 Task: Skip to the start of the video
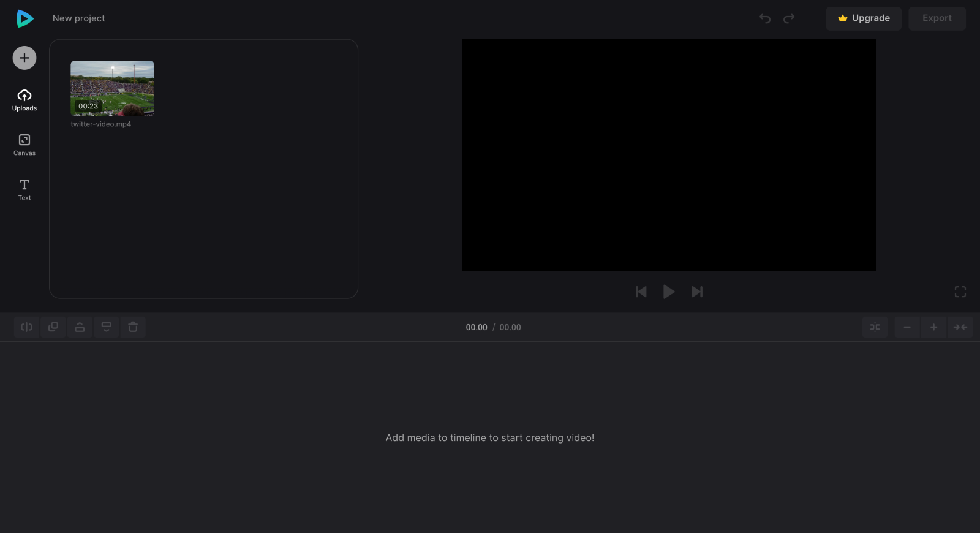point(641,292)
